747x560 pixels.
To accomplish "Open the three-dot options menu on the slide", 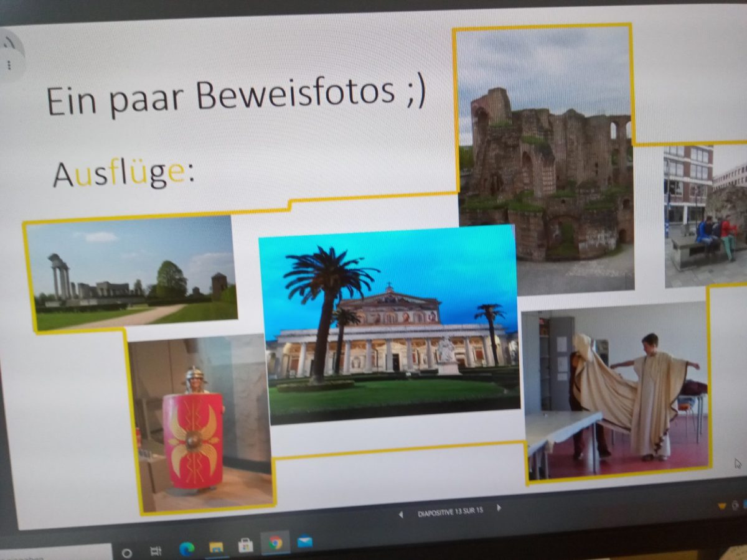I will 9,65.
